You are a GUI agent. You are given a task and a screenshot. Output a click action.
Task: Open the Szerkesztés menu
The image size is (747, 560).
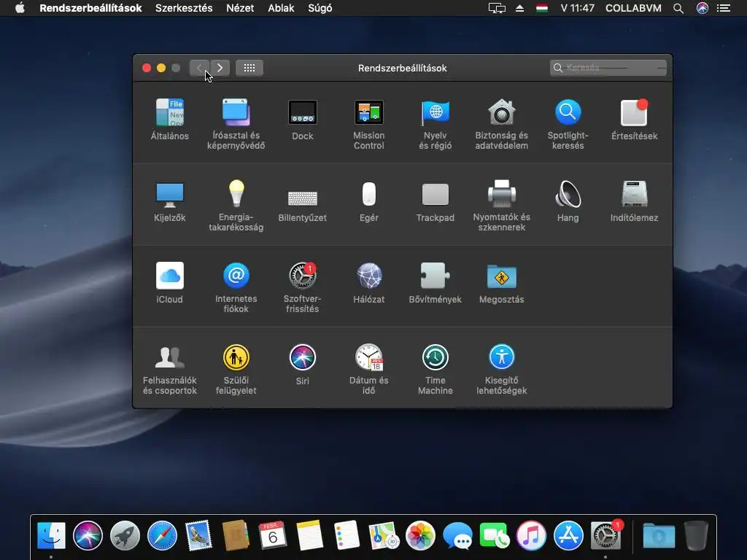click(184, 8)
